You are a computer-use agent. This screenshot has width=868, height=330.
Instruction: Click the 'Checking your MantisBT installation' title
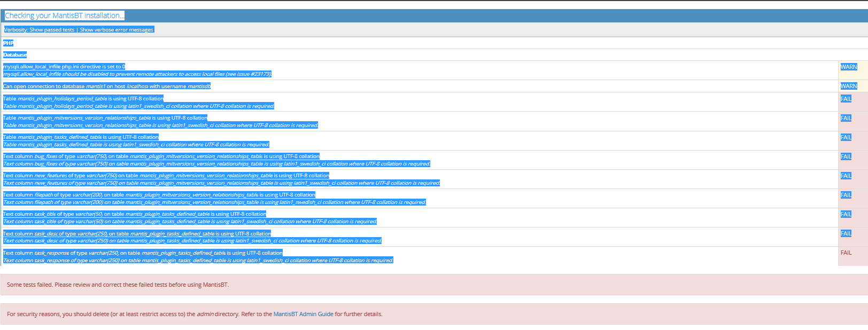(x=64, y=15)
